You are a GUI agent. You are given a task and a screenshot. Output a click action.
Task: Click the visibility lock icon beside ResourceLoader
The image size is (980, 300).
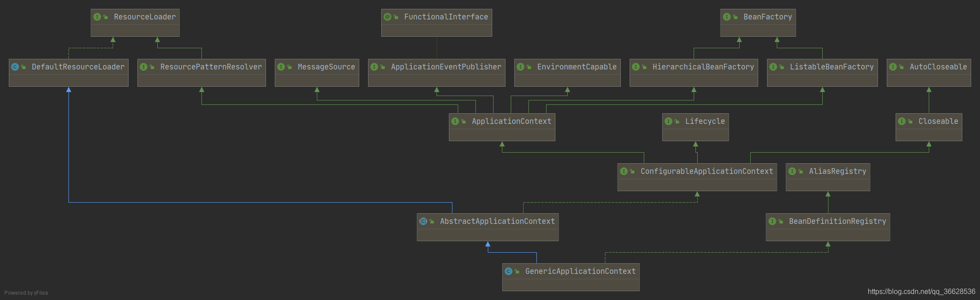point(106,17)
